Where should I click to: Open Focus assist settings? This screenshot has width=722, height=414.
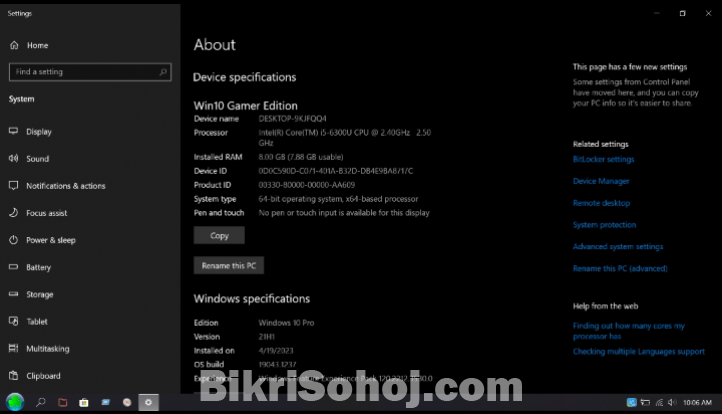[x=47, y=213]
